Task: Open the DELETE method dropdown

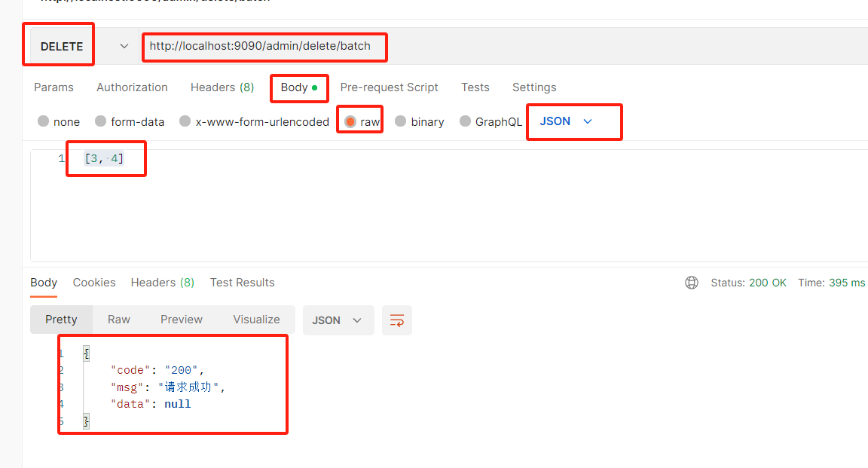Action: [x=84, y=46]
